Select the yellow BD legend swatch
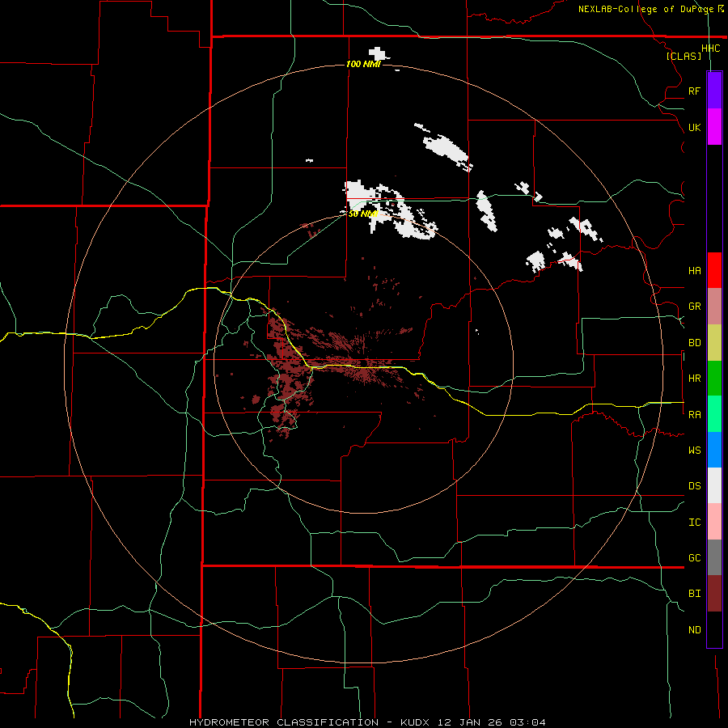This screenshot has width=728, height=728. click(x=714, y=343)
